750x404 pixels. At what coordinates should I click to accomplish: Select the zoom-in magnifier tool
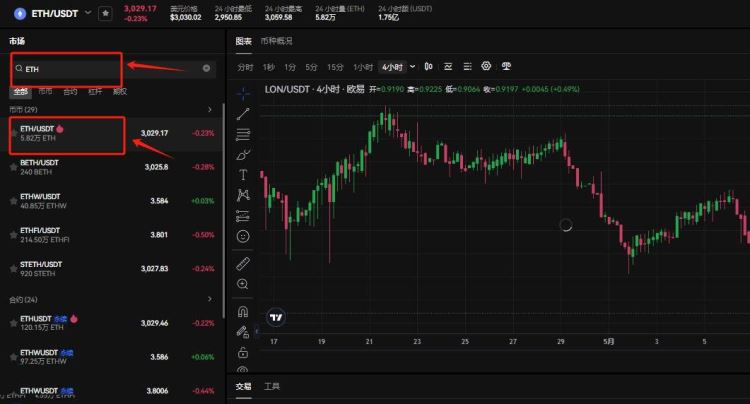pyautogui.click(x=243, y=284)
